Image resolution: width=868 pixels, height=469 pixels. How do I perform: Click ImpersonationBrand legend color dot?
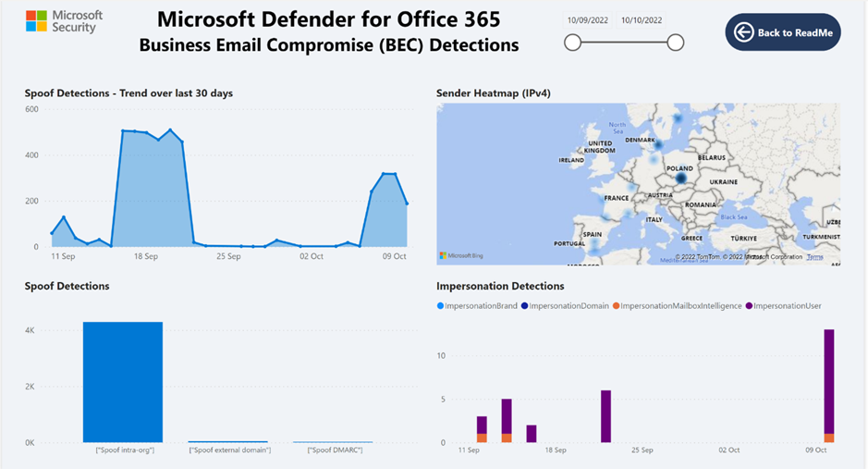pyautogui.click(x=440, y=305)
